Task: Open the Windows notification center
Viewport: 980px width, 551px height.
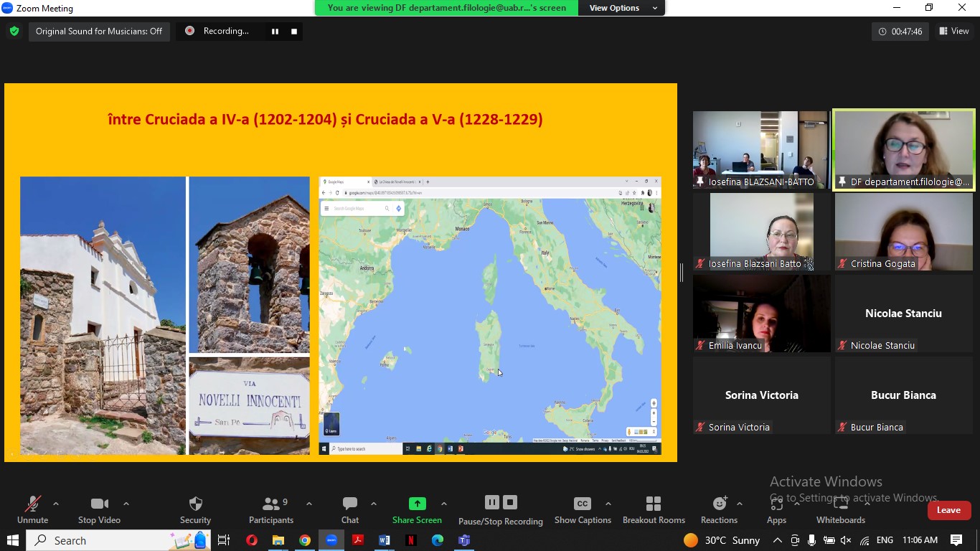Action: click(956, 540)
